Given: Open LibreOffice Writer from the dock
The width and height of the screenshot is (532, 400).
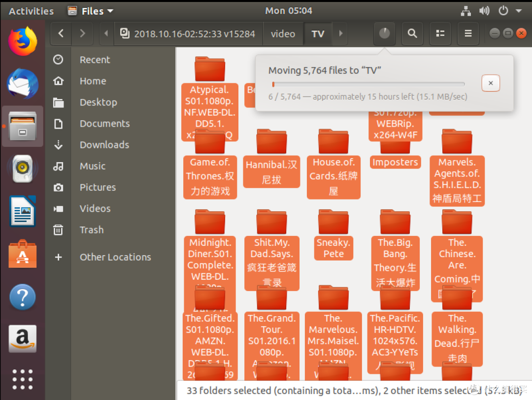Looking at the screenshot, I should coord(22,211).
